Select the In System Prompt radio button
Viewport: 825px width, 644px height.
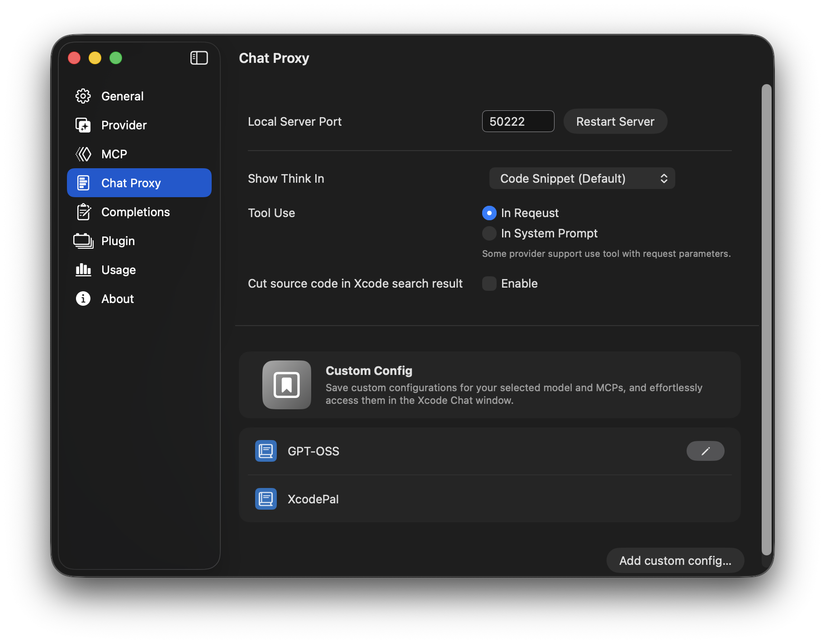tap(489, 233)
